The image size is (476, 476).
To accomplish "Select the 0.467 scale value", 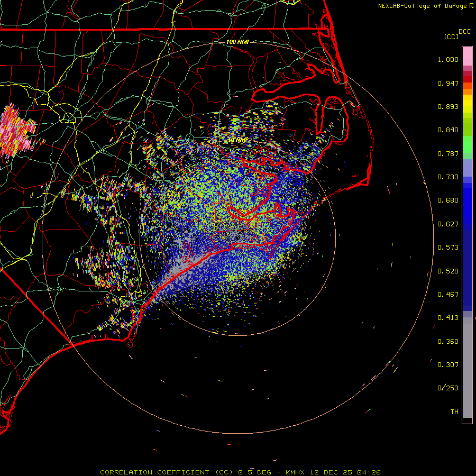I will point(448,295).
